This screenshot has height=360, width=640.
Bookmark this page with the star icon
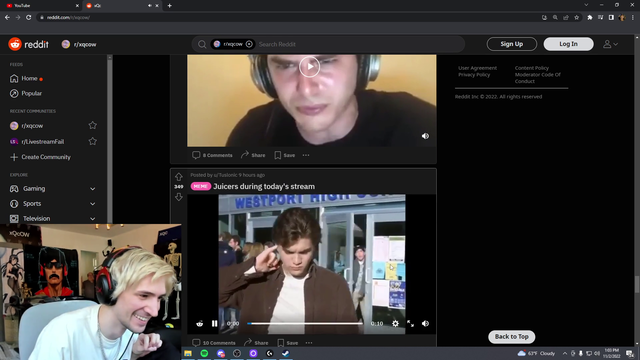tap(577, 18)
